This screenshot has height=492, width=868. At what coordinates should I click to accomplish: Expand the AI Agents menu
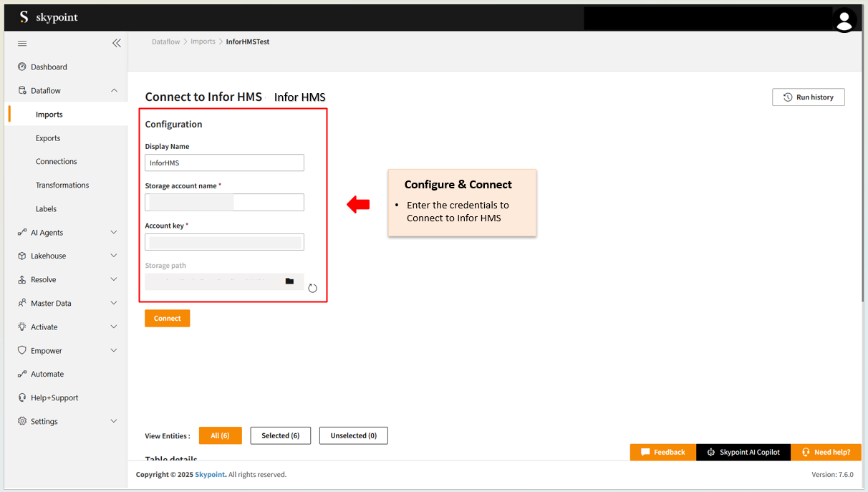click(114, 233)
